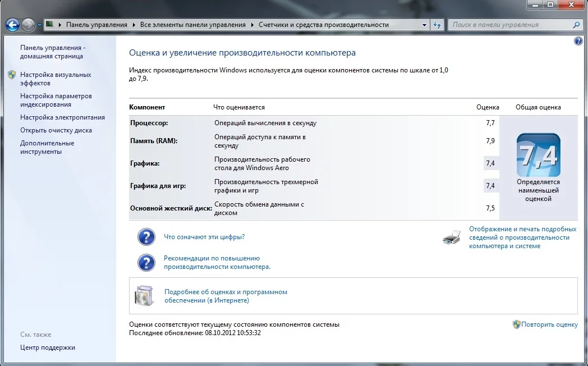
Task: Expand the arrow after Панель управления breadcrumb
Action: point(134,25)
